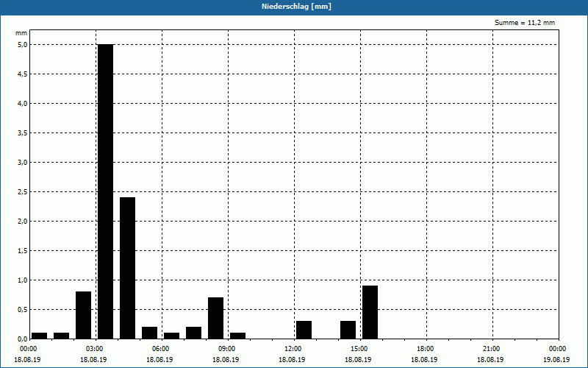Click the tallest bar at 03:00 reaching 5,0 mm
This screenshot has width=588, height=368.
[105, 191]
